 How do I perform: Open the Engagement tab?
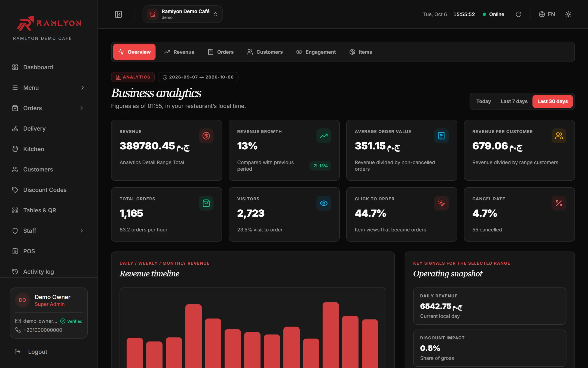[316, 52]
